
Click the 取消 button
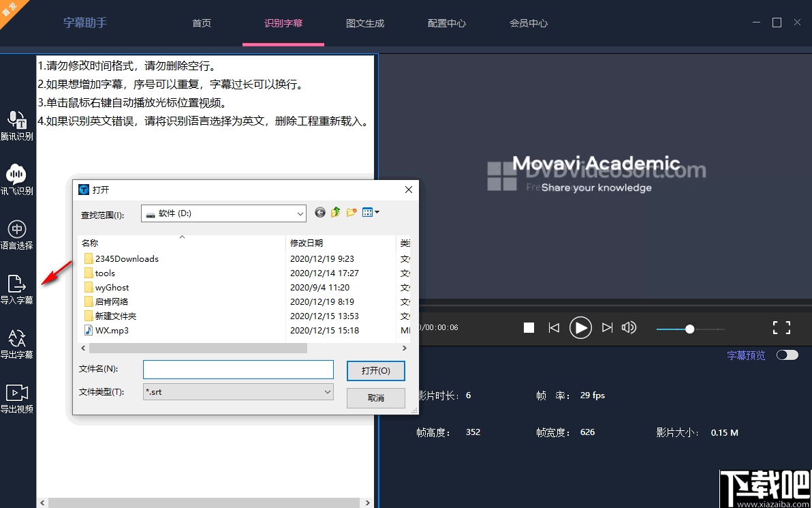pos(376,398)
